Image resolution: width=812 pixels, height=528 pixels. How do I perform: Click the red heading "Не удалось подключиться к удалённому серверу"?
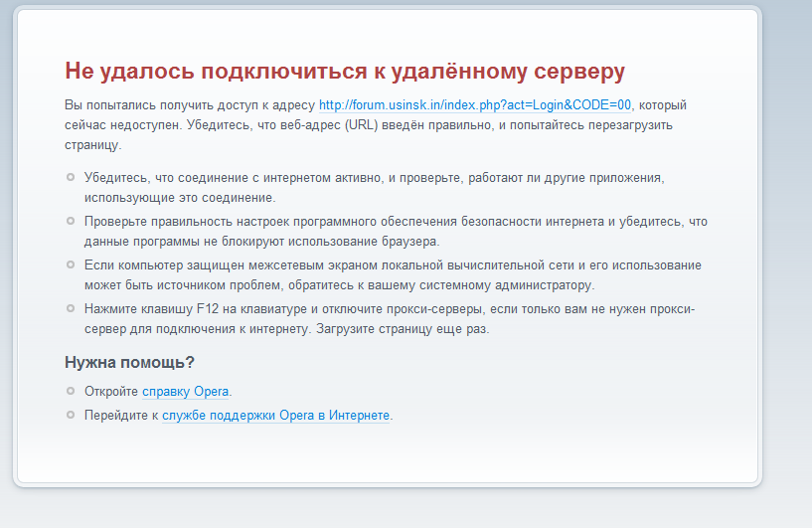point(344,71)
